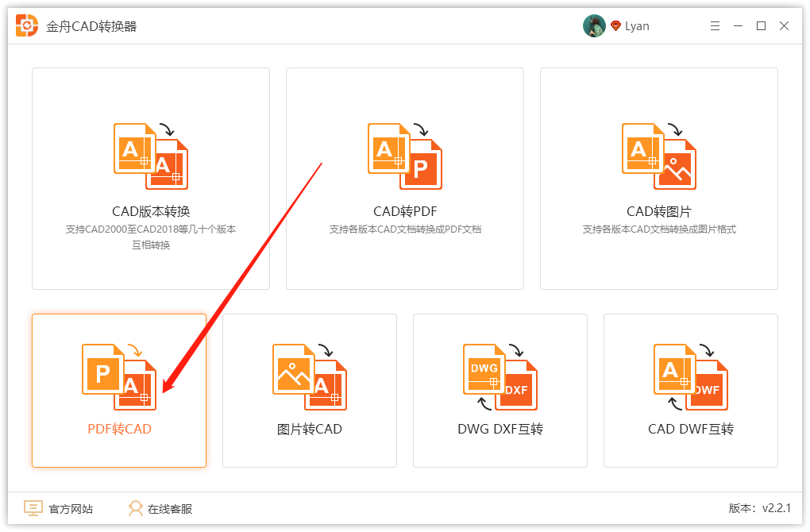This screenshot has height=532, width=810.
Task: Open the DWG DXF互转 icon
Action: (500, 377)
